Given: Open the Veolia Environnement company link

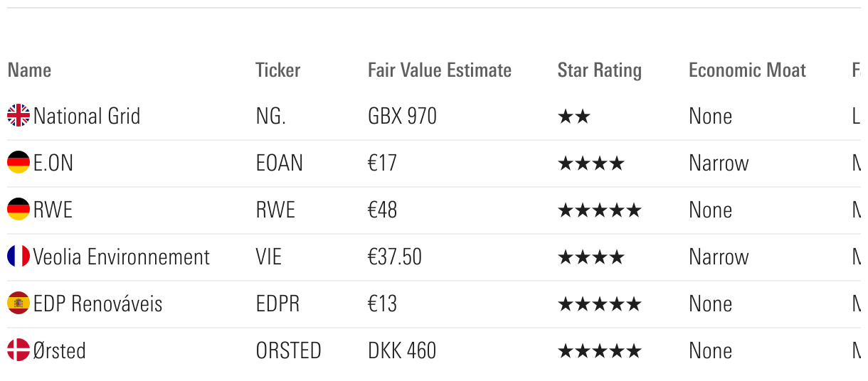Looking at the screenshot, I should click(122, 257).
